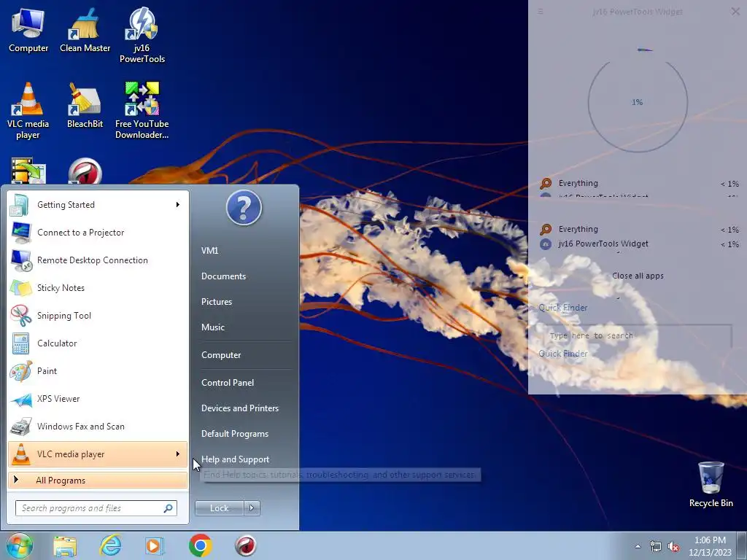This screenshot has height=560, width=747.
Task: Expand the Getting Started submenu arrow
Action: 178,205
